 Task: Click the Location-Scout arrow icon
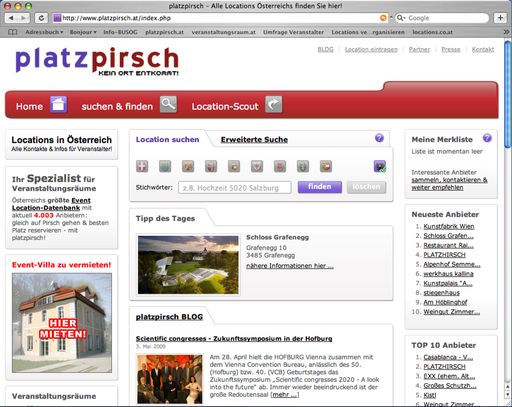(x=274, y=104)
